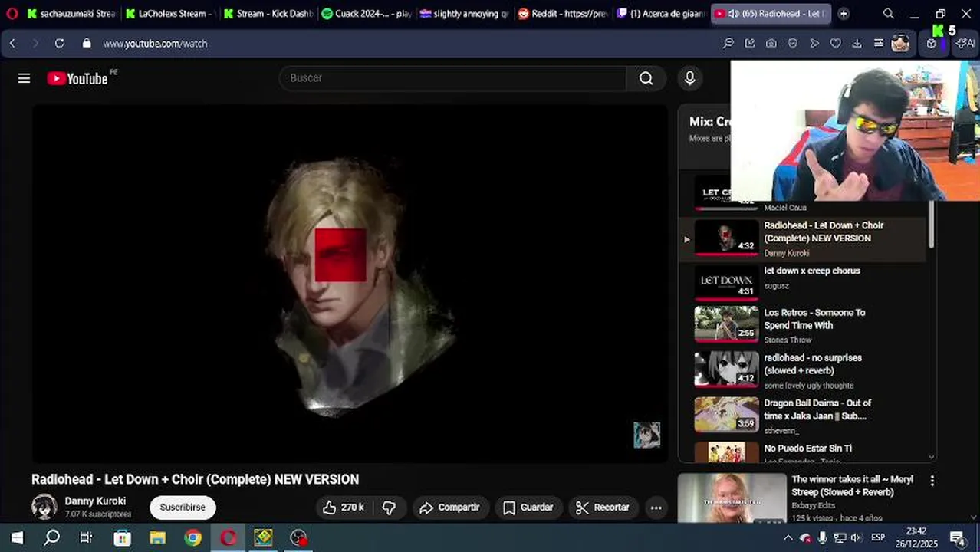The width and height of the screenshot is (980, 552).
Task: Start voice search with the microphone
Action: tap(689, 78)
